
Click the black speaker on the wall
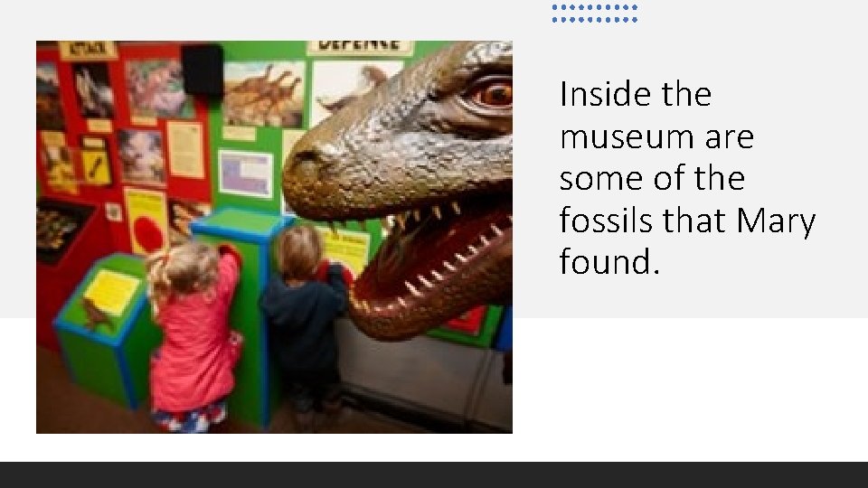click(x=203, y=70)
